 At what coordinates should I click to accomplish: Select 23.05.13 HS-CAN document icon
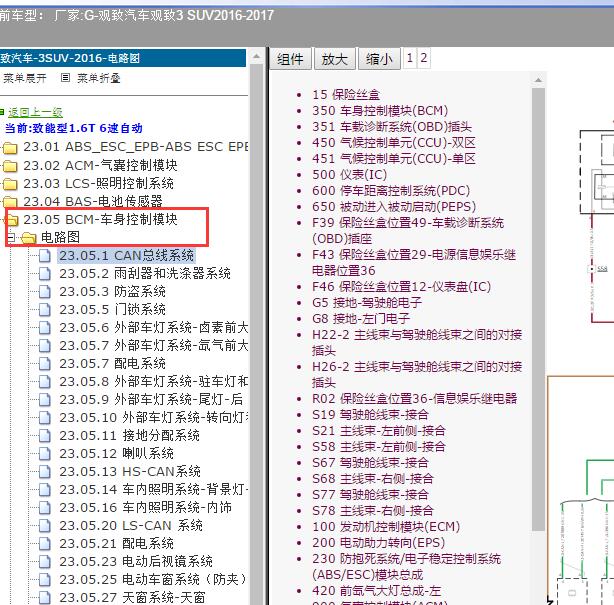point(45,472)
